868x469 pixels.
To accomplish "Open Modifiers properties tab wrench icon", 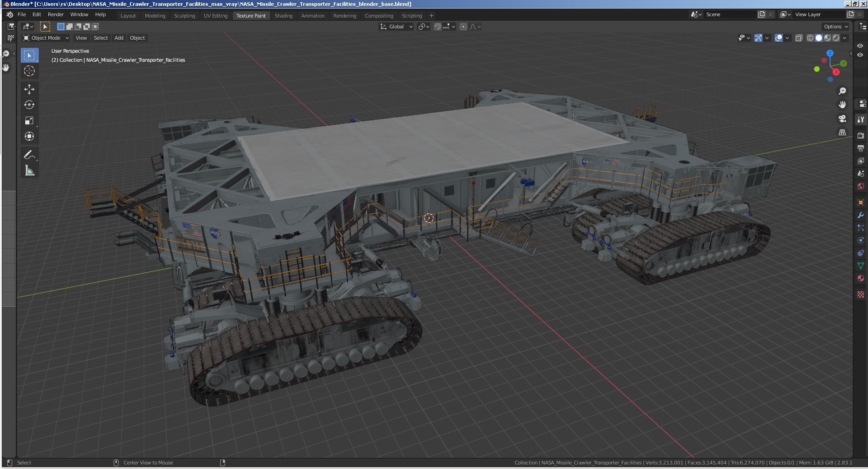I will tap(861, 215).
